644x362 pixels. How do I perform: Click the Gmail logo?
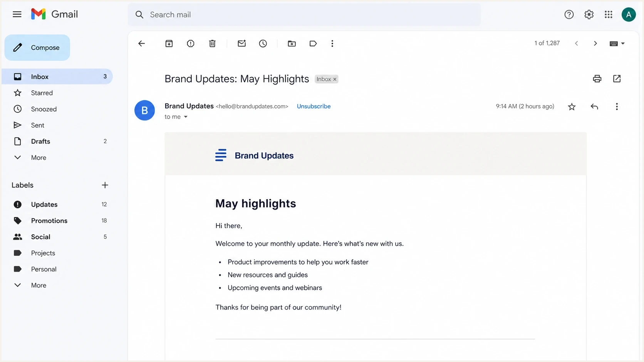[54, 14]
